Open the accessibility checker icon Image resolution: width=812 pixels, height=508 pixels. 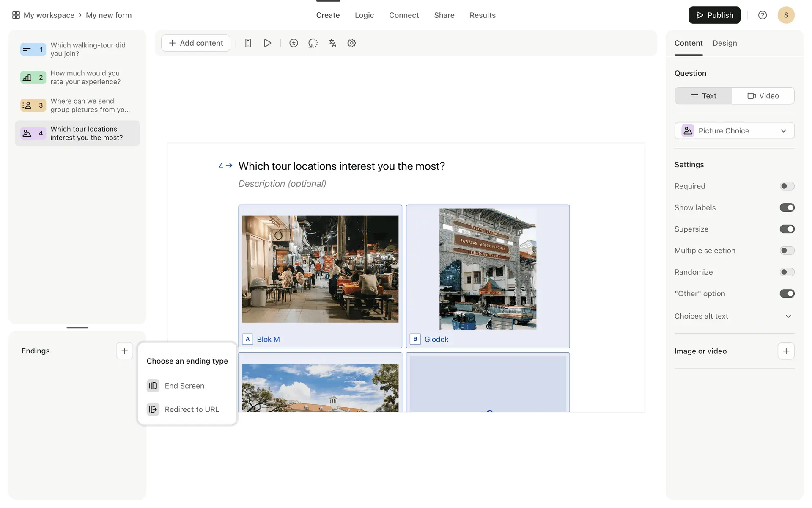coord(294,43)
